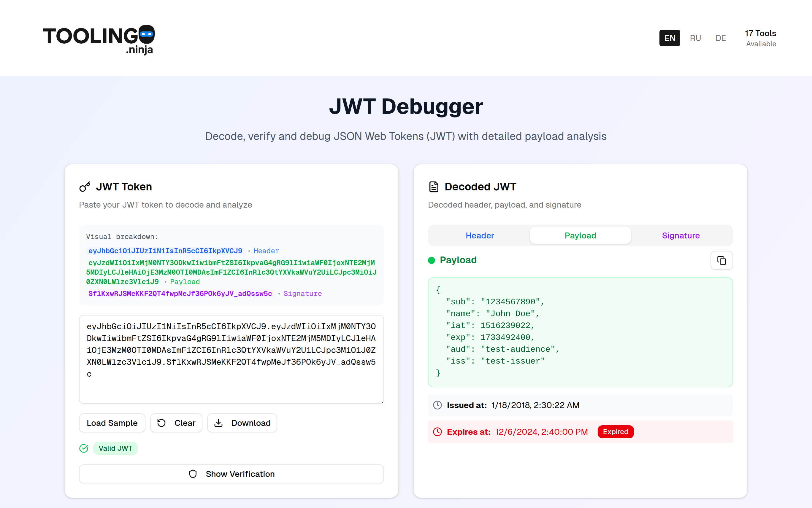Click the green check icon next to Valid JWT

(x=84, y=448)
